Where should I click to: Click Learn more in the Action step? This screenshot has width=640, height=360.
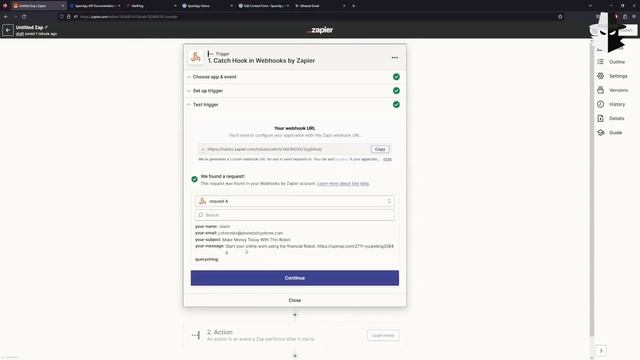click(383, 336)
